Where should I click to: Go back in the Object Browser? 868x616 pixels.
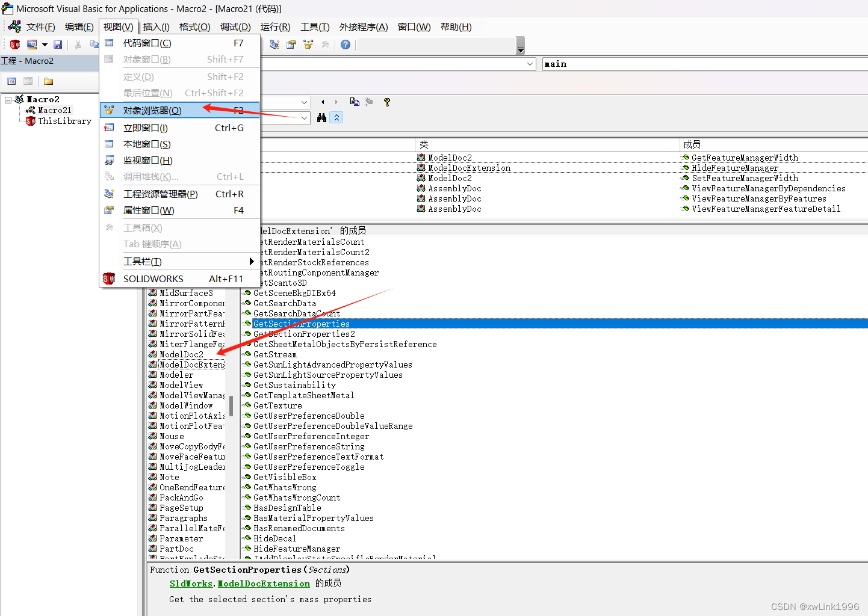point(323,102)
